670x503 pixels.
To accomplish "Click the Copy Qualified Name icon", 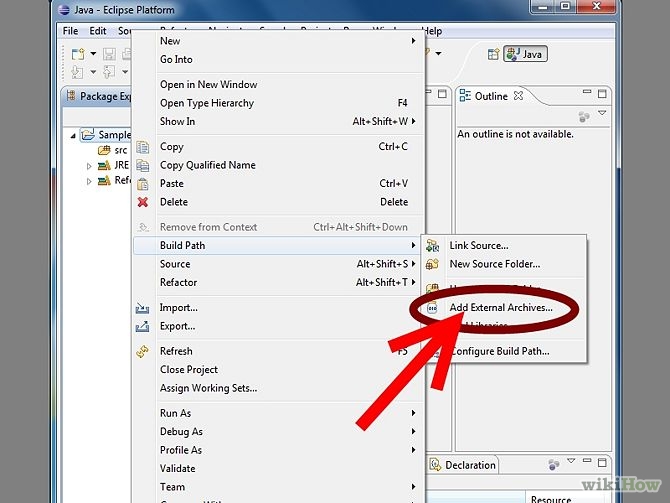I will pos(143,165).
